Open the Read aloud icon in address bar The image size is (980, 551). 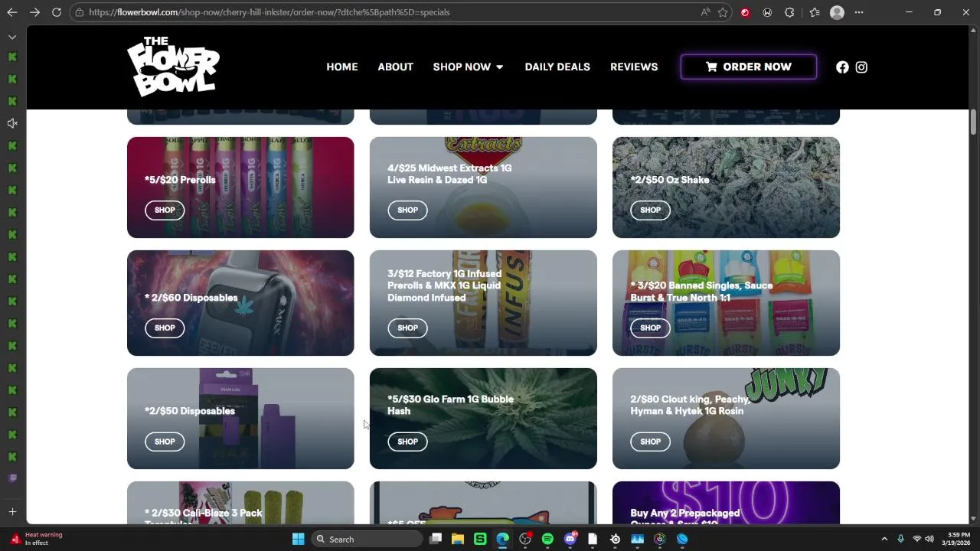tap(705, 12)
